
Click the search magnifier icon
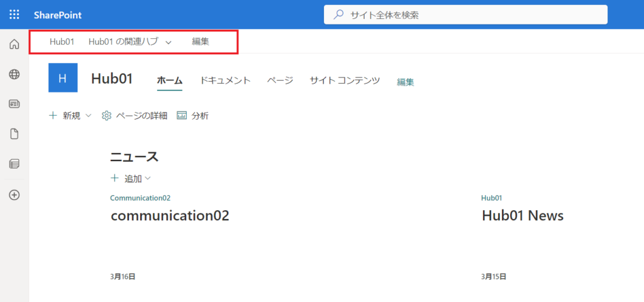[338, 15]
